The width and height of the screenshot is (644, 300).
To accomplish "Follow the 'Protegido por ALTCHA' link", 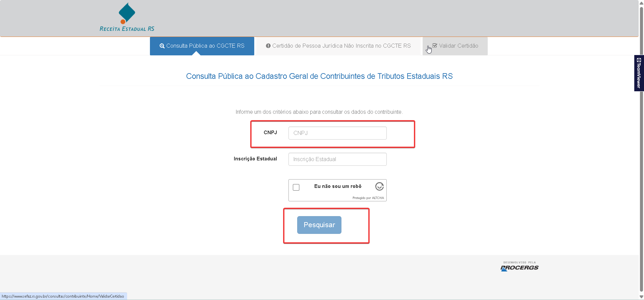I will (x=368, y=198).
